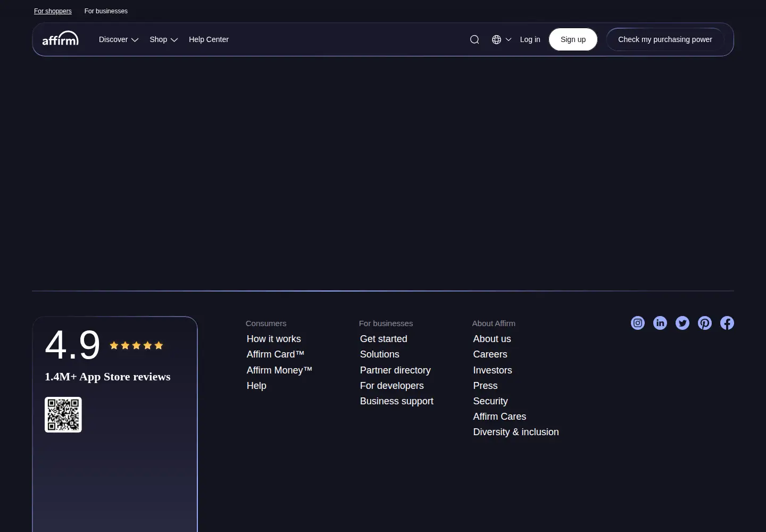Open the Help Center menu item

pyautogui.click(x=209, y=39)
